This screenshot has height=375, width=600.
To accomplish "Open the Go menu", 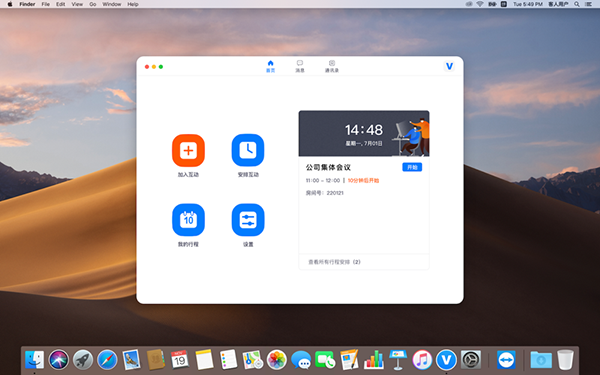I will [x=93, y=4].
